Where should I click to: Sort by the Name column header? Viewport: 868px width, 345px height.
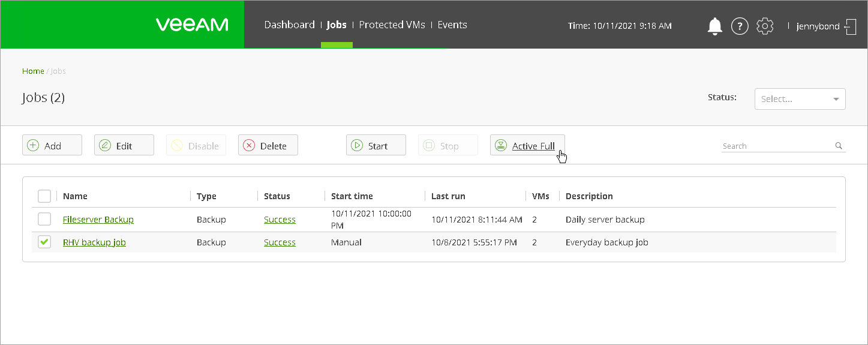75,196
